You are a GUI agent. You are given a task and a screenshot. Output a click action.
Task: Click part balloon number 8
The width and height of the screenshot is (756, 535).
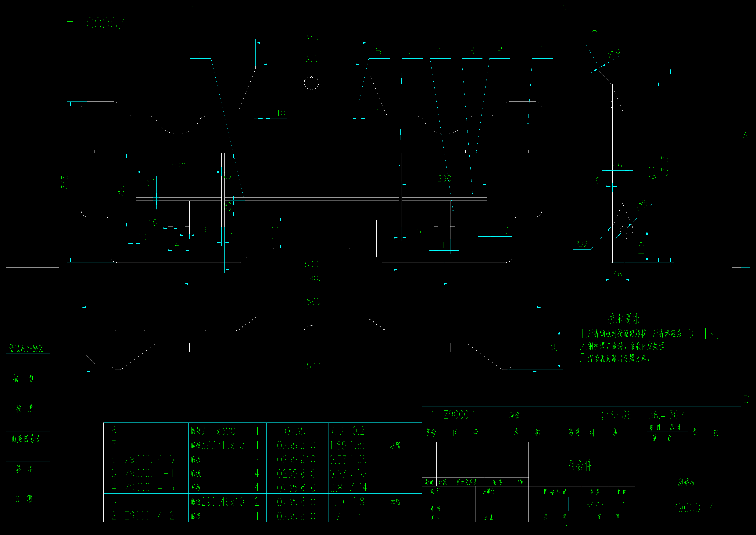click(594, 35)
